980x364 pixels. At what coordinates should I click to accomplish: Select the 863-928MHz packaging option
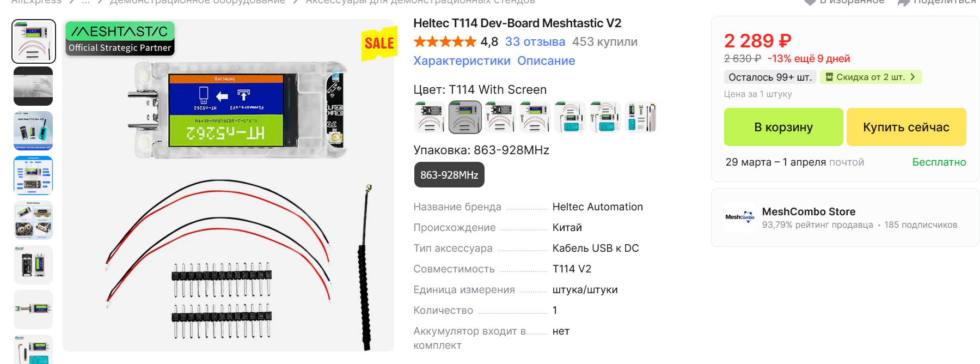(x=449, y=175)
